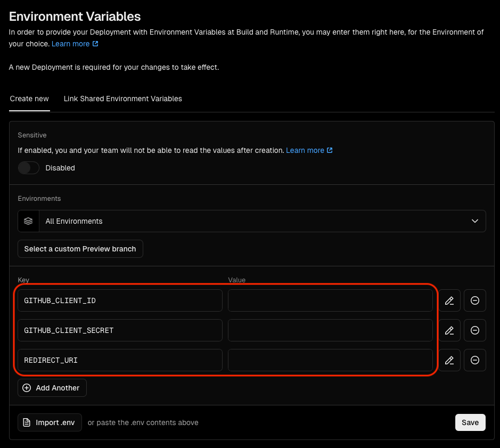Switch the Disabled switch on
The height and width of the screenshot is (448, 500).
tap(28, 168)
